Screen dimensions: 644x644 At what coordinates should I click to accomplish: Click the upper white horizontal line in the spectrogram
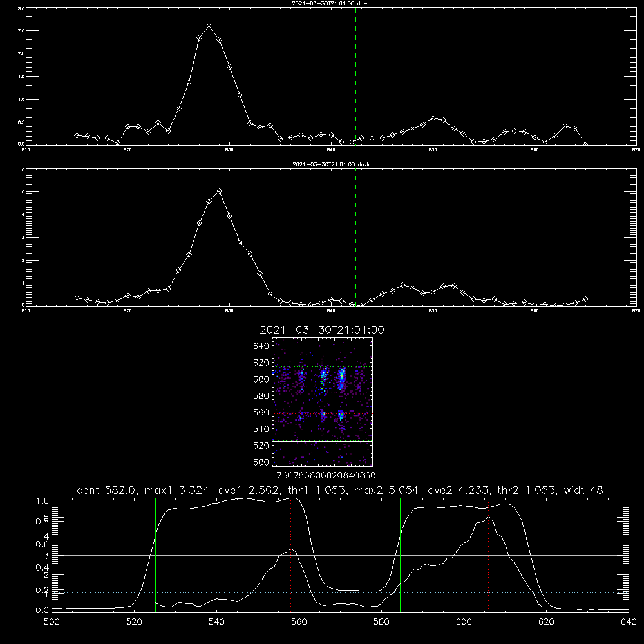[323, 363]
